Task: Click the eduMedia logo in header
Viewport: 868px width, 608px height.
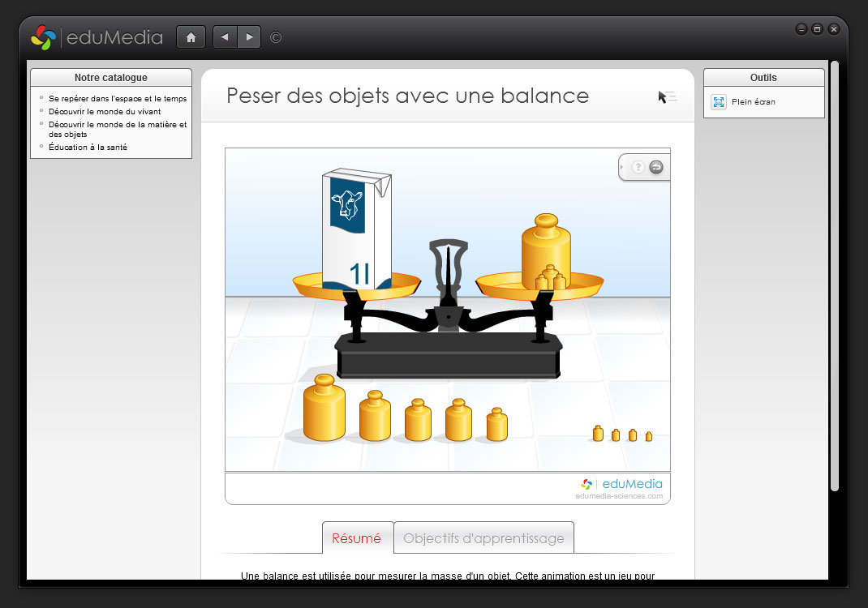Action: 97,37
